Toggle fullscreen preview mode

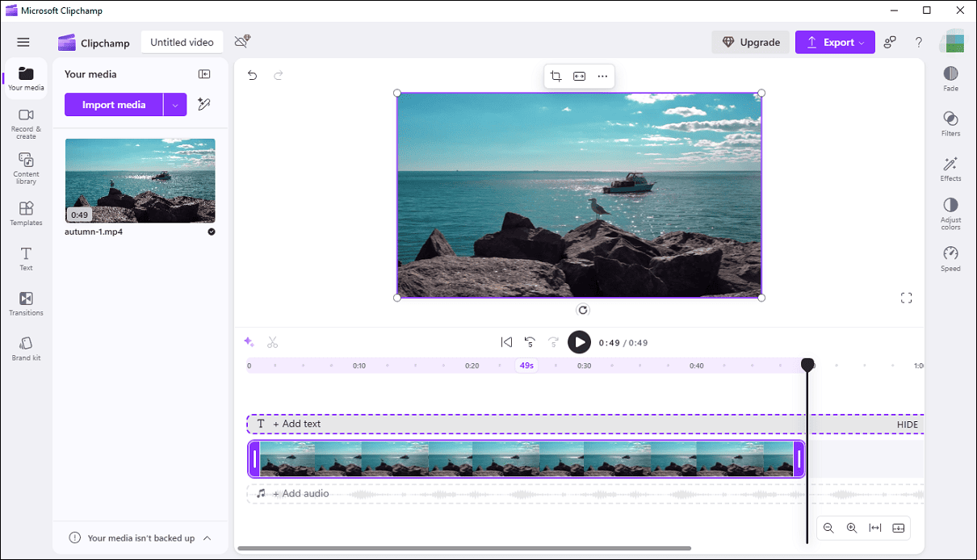pos(906,298)
